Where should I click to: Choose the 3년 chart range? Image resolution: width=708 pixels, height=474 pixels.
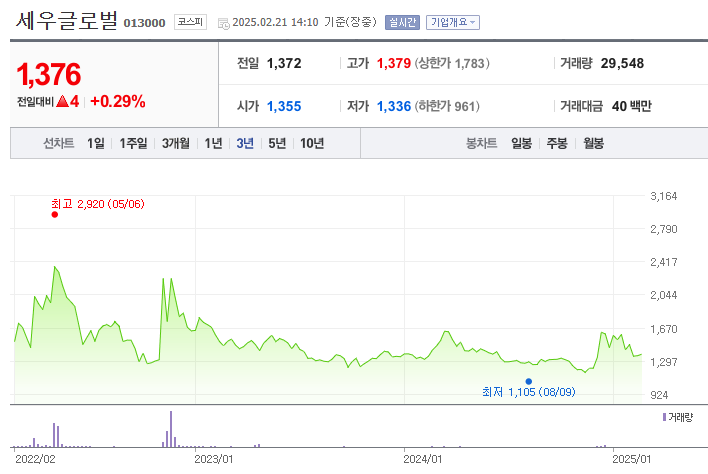click(x=245, y=144)
